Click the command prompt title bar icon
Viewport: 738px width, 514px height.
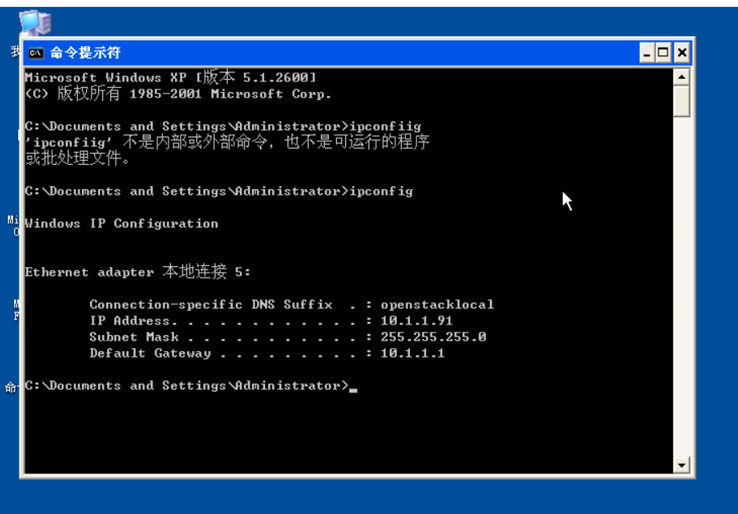click(x=36, y=53)
